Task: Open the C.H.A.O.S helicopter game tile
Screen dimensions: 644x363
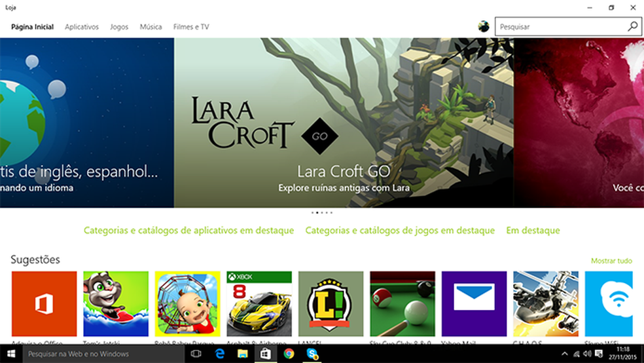Action: [x=546, y=304]
